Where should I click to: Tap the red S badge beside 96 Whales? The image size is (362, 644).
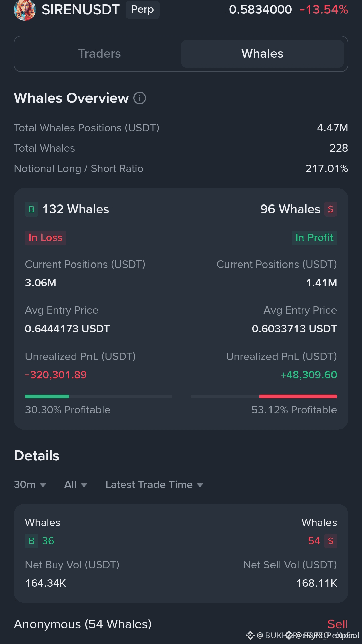330,209
